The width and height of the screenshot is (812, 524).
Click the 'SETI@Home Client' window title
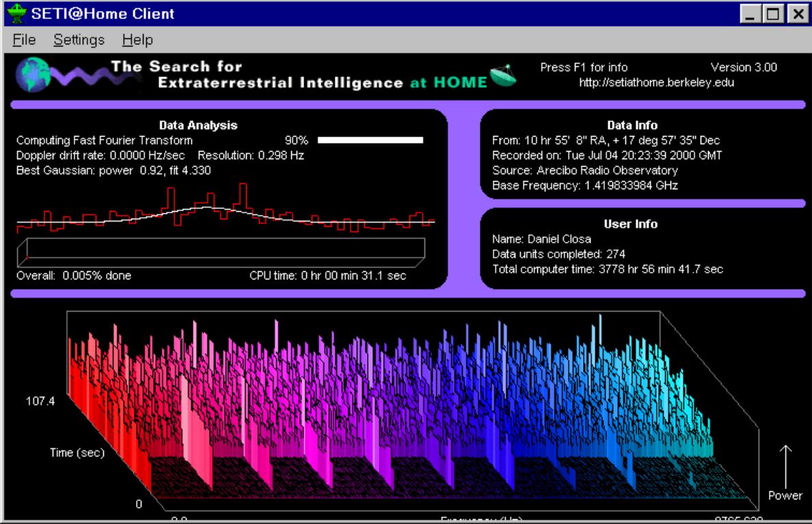tap(103, 14)
